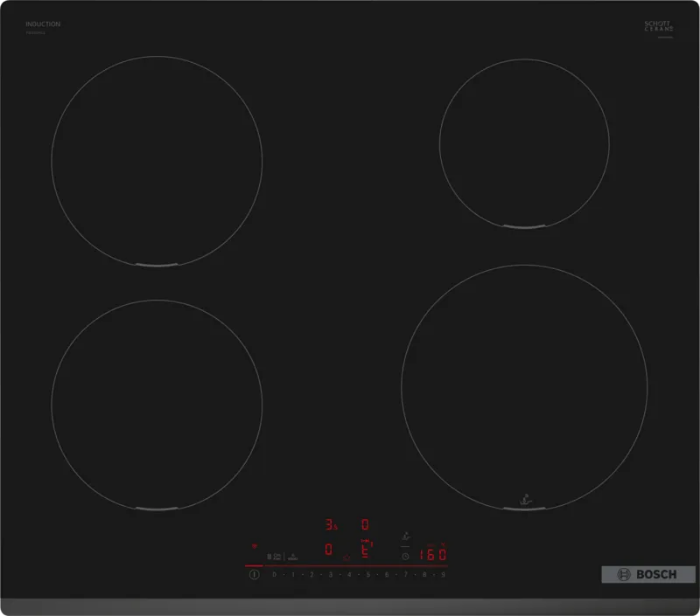Tap the frying sensor pan symbol above clock
This screenshot has width=700, height=616.
coord(406,537)
